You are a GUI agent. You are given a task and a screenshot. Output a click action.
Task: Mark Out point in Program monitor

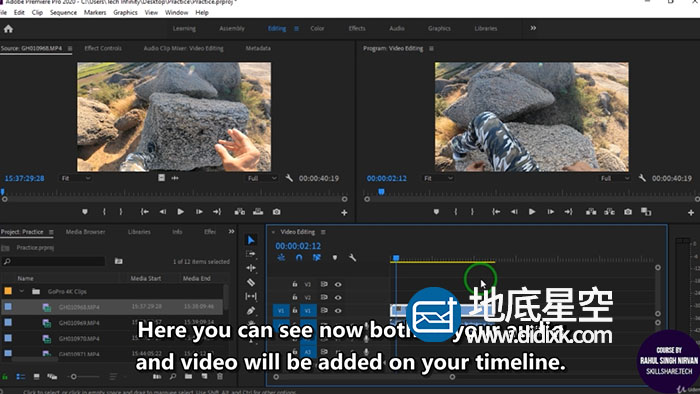[472, 212]
